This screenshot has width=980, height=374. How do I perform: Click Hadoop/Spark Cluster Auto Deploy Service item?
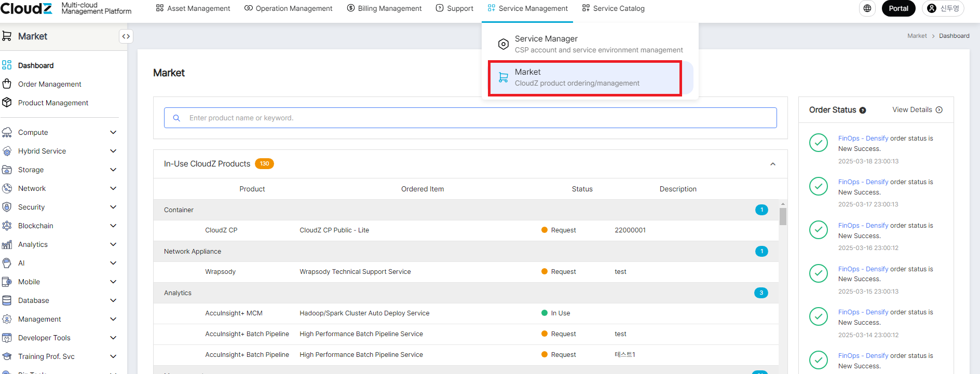pos(364,313)
